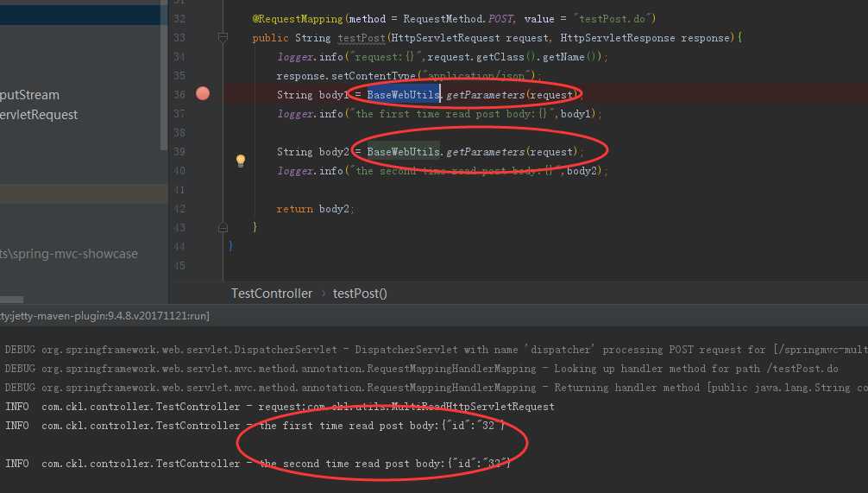Click the 'return body2;' statement
The height and width of the screenshot is (493, 868).
coord(315,209)
